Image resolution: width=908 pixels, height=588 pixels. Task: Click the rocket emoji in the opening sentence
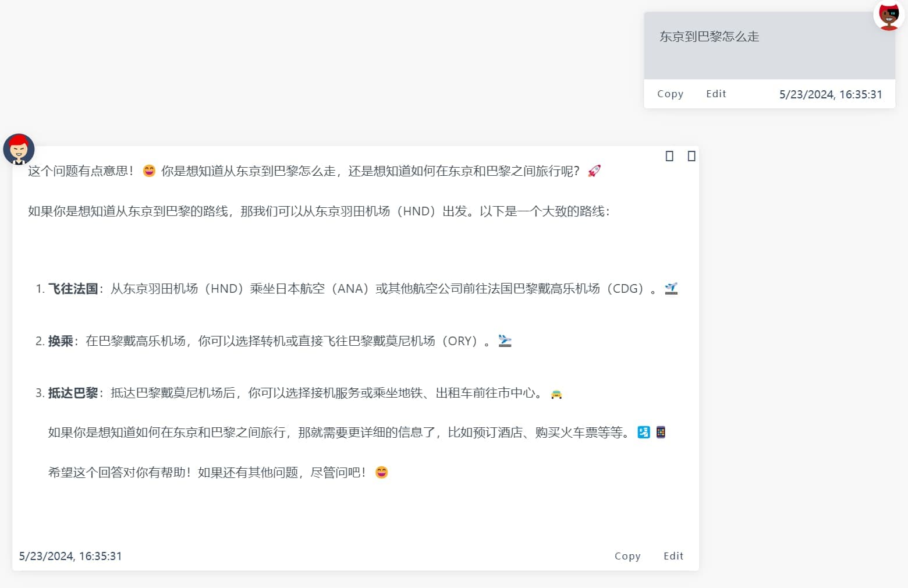pyautogui.click(x=594, y=170)
